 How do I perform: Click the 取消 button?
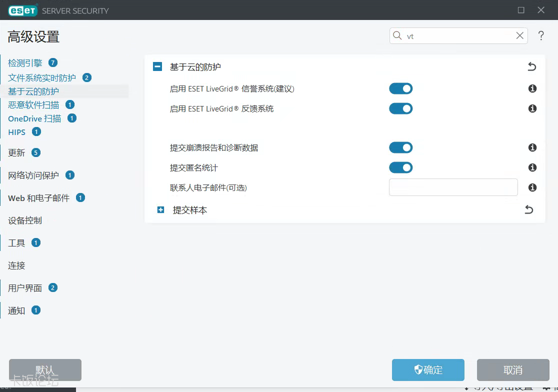point(513,370)
